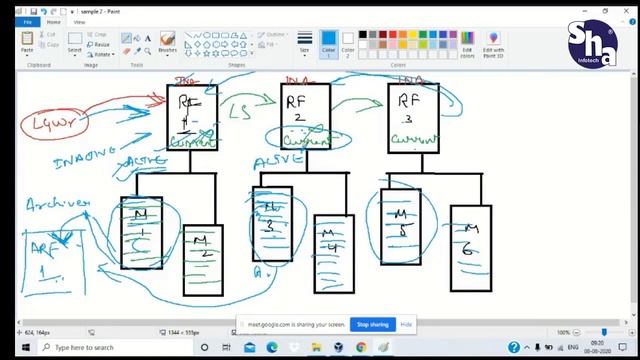Choose the oval shape

tap(207, 36)
